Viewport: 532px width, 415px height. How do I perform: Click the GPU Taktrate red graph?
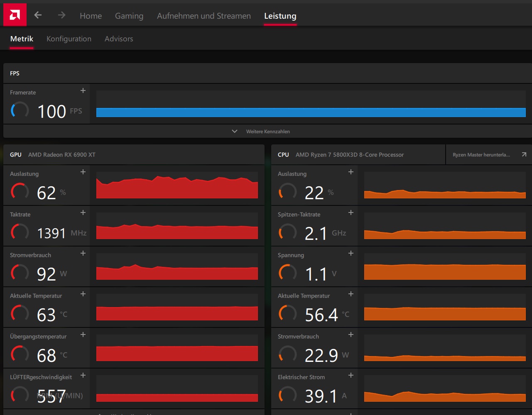(177, 226)
